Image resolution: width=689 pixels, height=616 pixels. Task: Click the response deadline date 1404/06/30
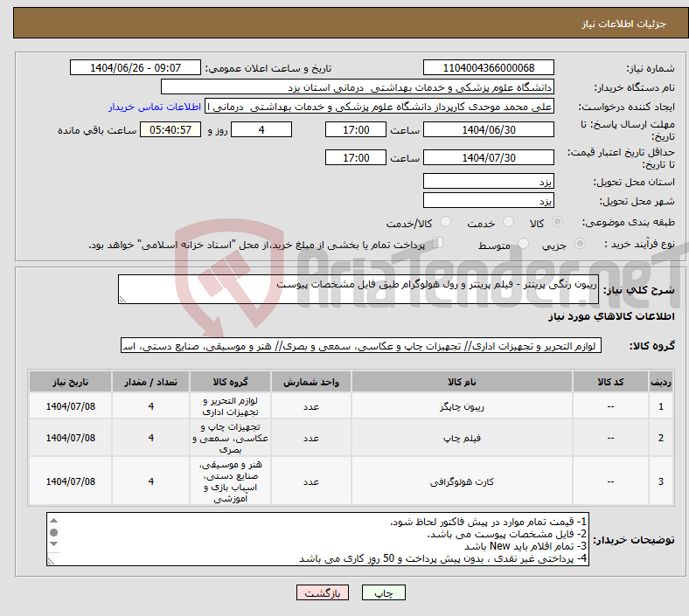(x=488, y=130)
